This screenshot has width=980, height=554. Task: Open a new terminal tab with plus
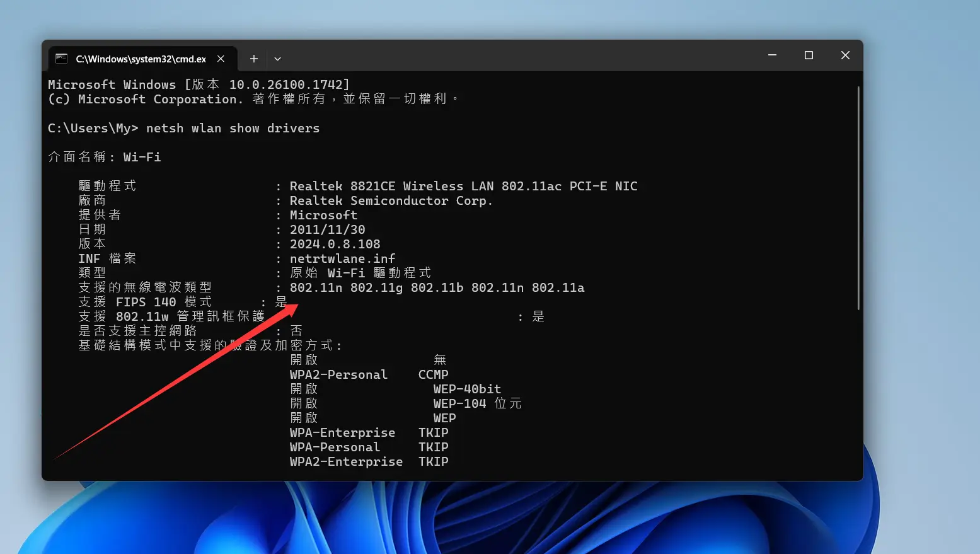pyautogui.click(x=254, y=59)
